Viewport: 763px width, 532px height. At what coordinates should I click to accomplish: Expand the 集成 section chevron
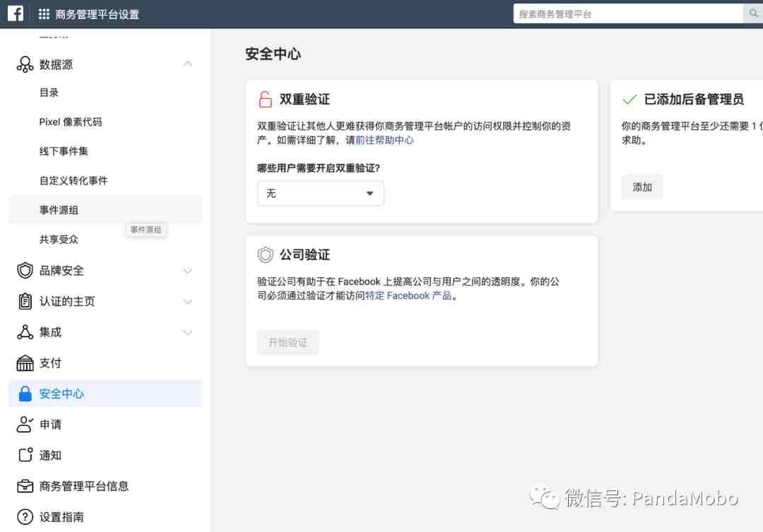click(188, 333)
